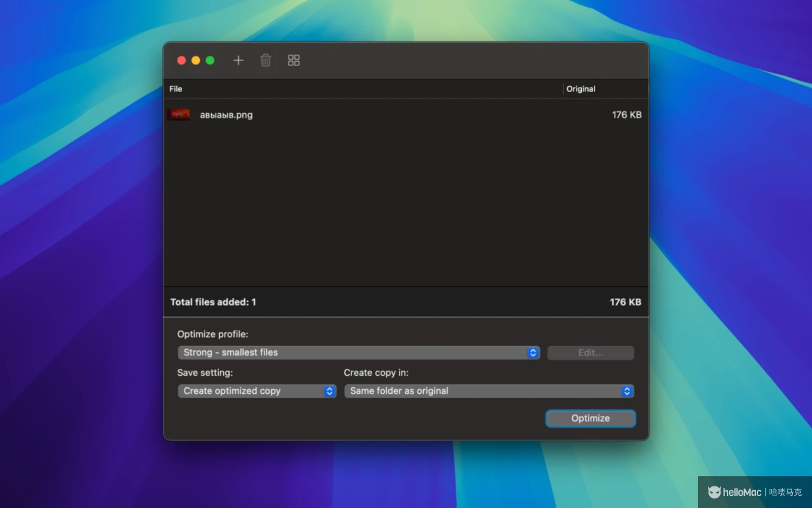The height and width of the screenshot is (508, 812).
Task: Click Total files added: 1 text
Action: (x=213, y=302)
